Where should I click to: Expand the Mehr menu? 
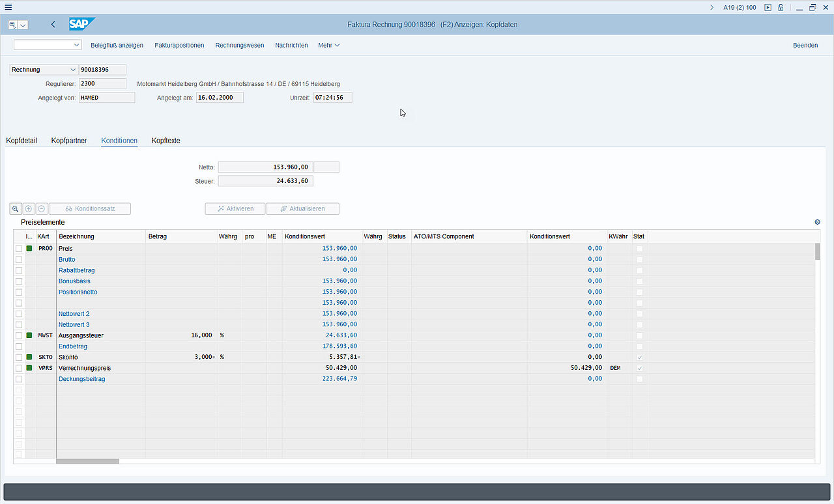329,46
